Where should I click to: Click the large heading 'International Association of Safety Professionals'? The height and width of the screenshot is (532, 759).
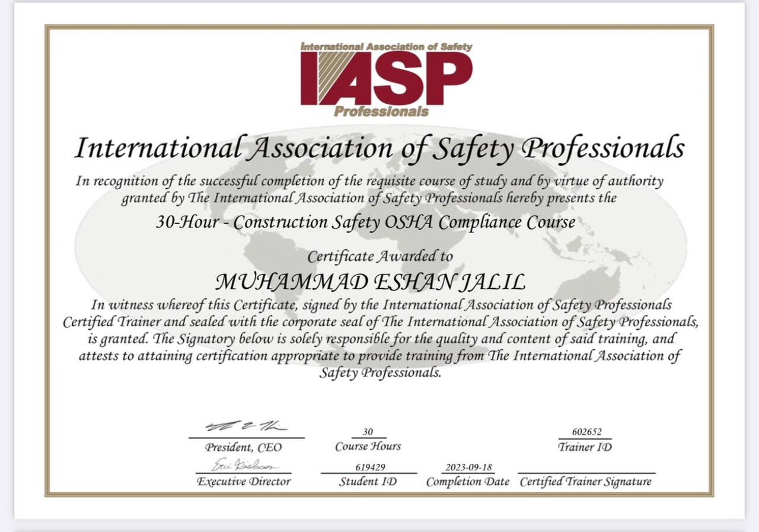point(379,148)
